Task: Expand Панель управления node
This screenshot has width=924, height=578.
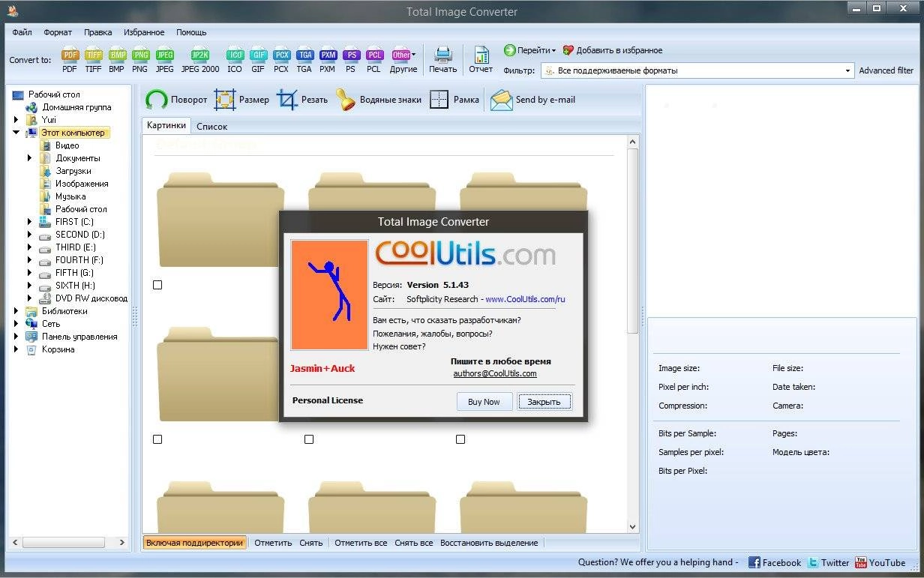Action: point(16,337)
